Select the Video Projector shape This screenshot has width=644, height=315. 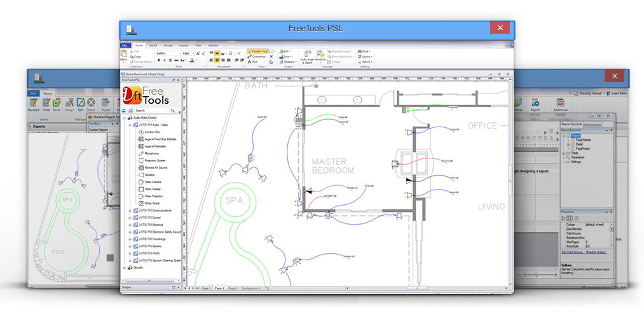pos(151,196)
